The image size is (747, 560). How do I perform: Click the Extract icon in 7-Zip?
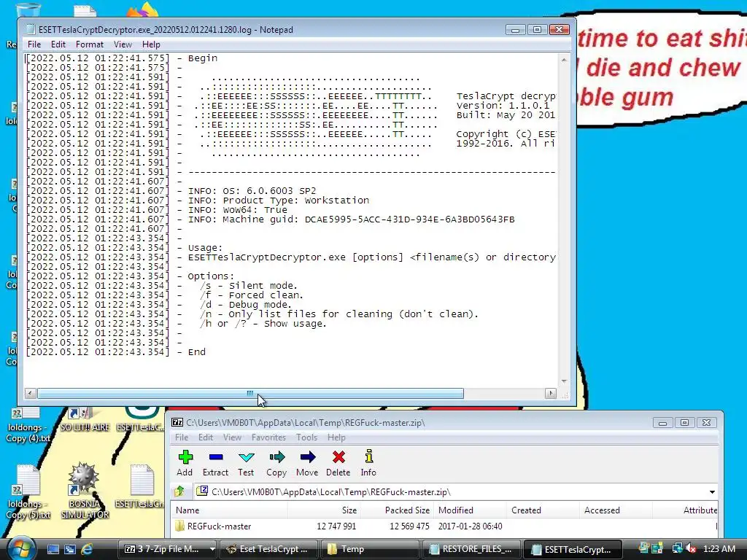pos(216,458)
